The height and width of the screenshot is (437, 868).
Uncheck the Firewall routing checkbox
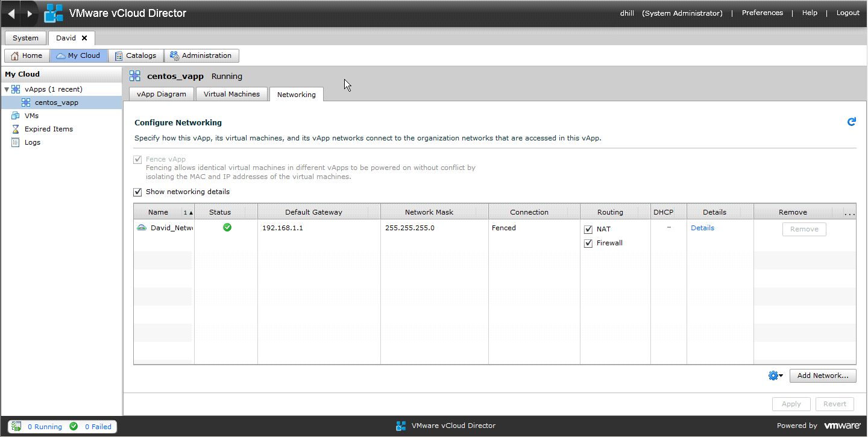pyautogui.click(x=588, y=244)
